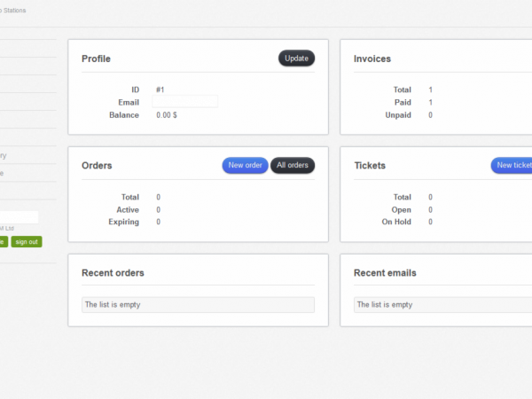Click the Update button in Profile panel

(x=296, y=59)
